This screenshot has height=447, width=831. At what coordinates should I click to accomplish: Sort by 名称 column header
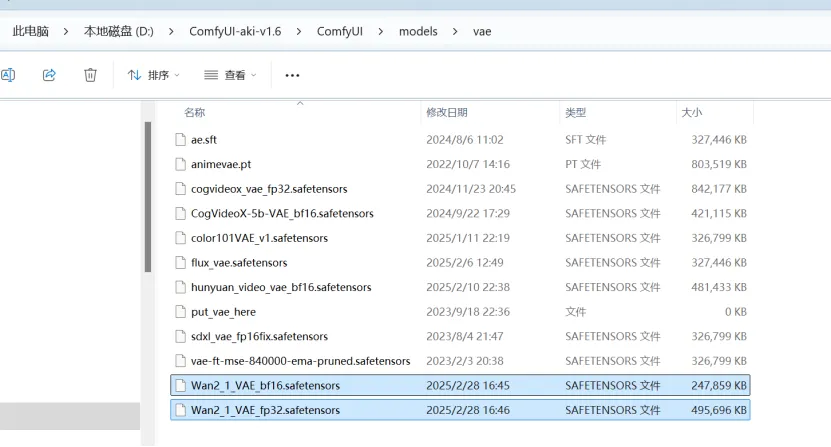point(194,112)
